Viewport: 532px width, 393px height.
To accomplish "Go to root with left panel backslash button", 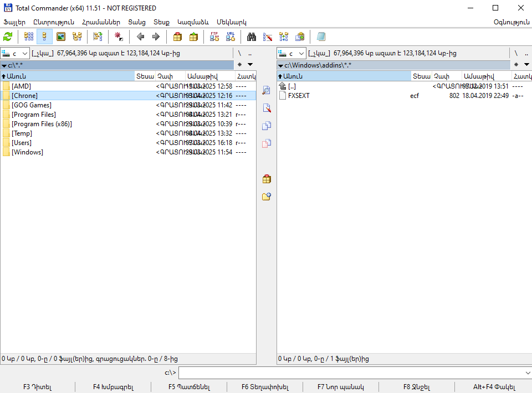I will point(239,54).
